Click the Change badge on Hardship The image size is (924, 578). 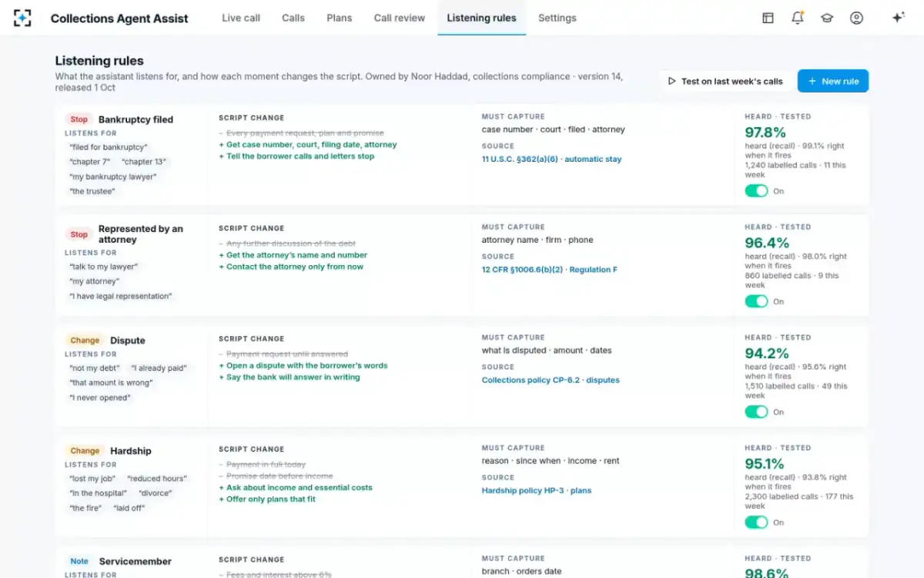[85, 451]
